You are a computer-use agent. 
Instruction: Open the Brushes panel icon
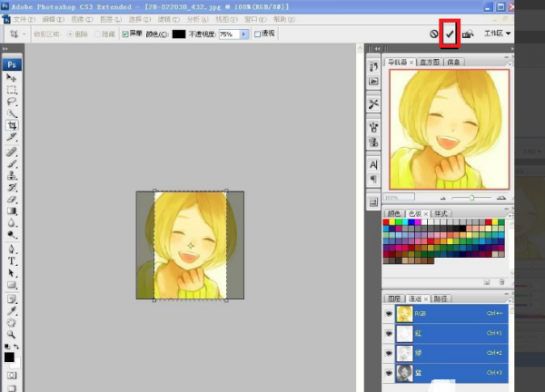coord(373,127)
